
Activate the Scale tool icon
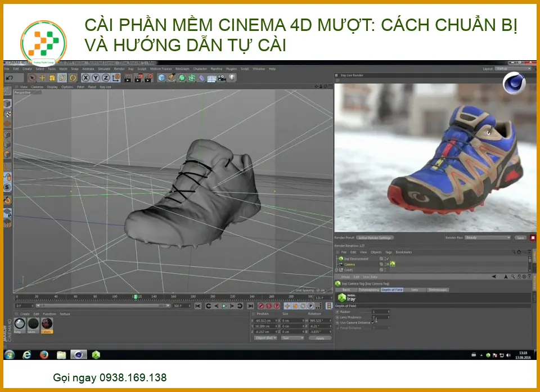(52, 78)
